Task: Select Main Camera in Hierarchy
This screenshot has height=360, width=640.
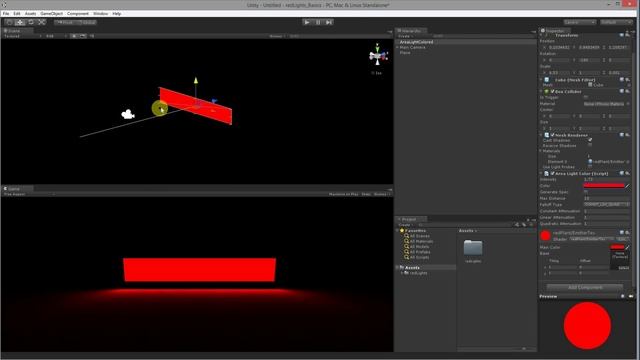Action: coord(412,47)
